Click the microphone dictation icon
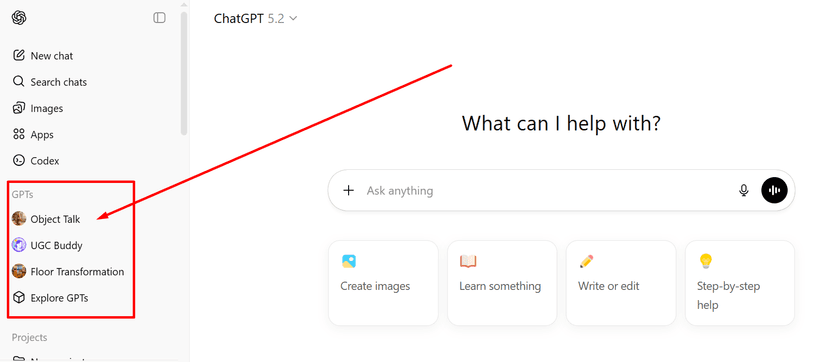Screen dimensions: 828x362 [x=744, y=190]
